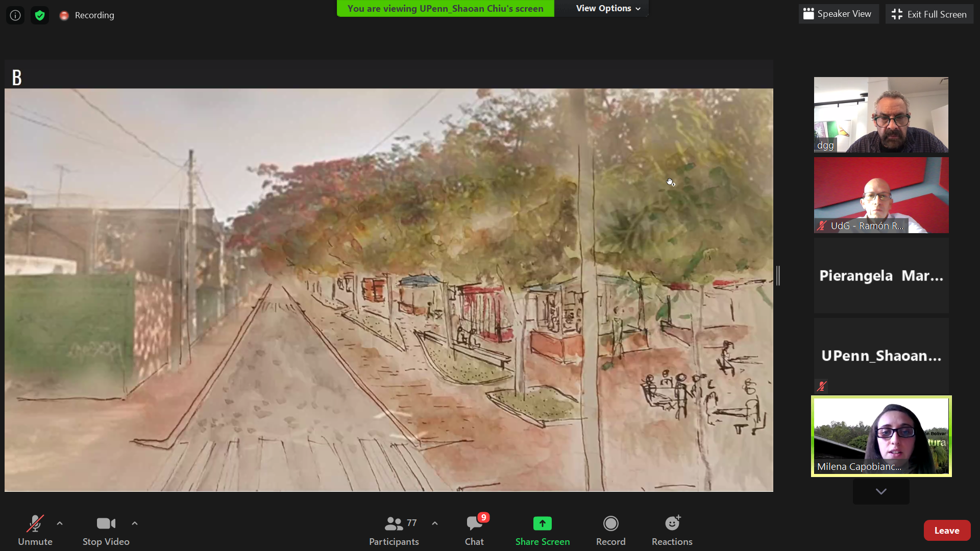Click the Recording status indicator
This screenshot has width=980, height=551.
tap(87, 15)
